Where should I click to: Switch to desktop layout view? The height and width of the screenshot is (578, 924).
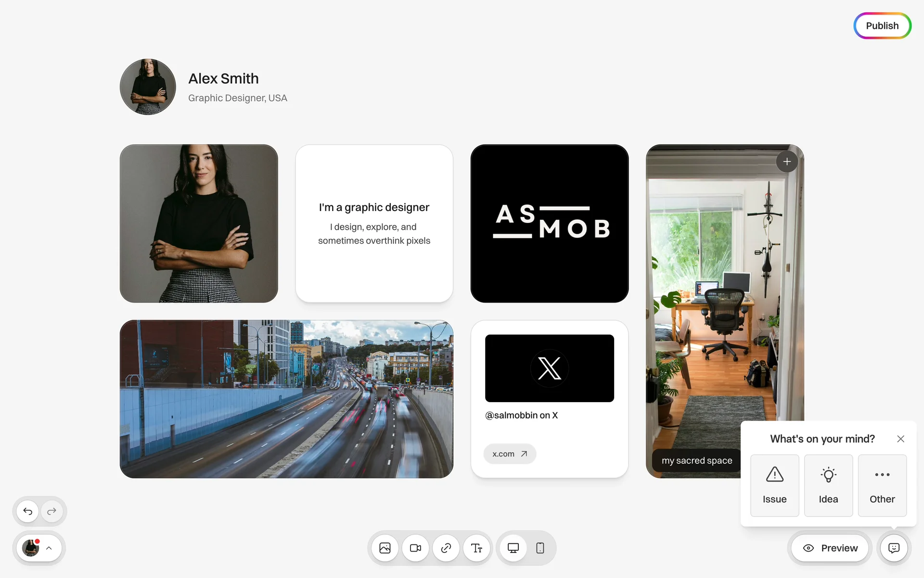pos(513,548)
